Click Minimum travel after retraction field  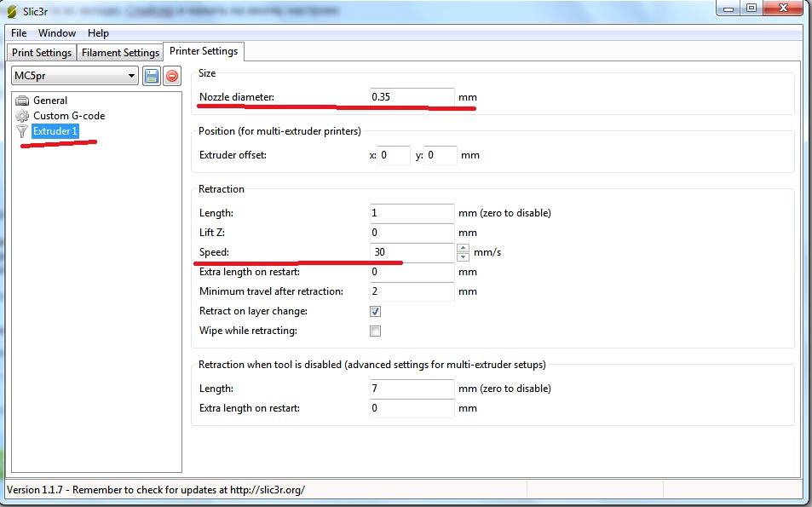(412, 291)
